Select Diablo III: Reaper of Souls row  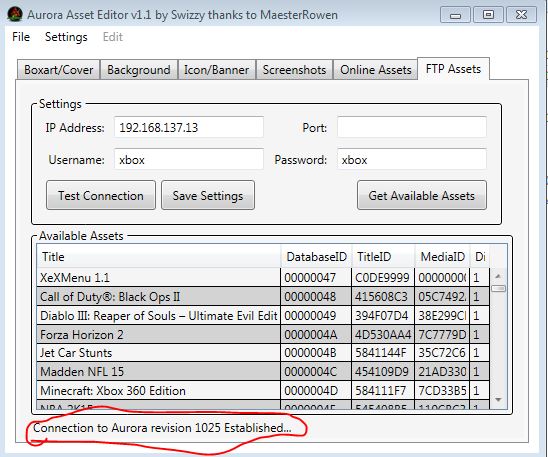pyautogui.click(x=263, y=315)
